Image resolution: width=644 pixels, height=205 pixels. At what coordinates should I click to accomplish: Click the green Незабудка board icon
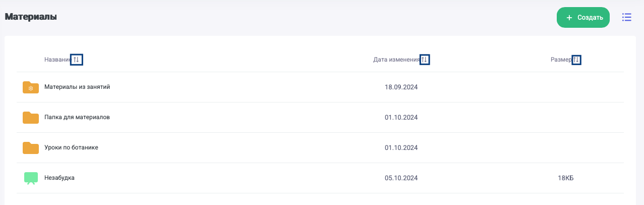point(31,178)
